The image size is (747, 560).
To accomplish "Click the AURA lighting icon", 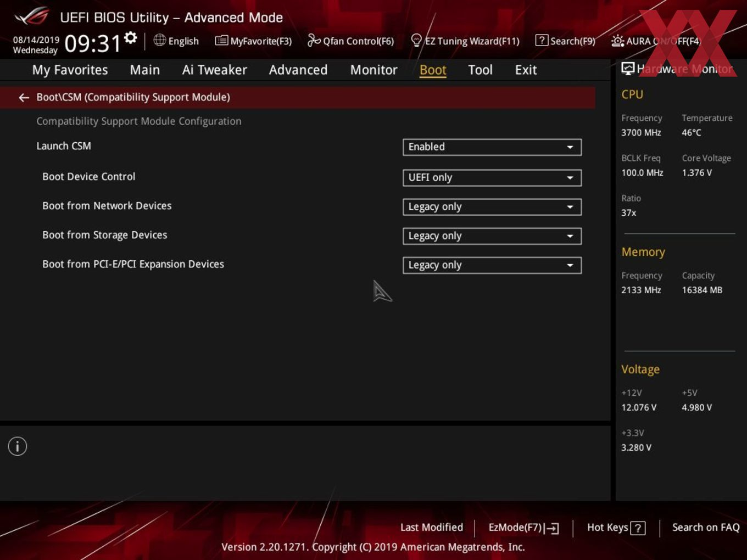I will 617,41.
